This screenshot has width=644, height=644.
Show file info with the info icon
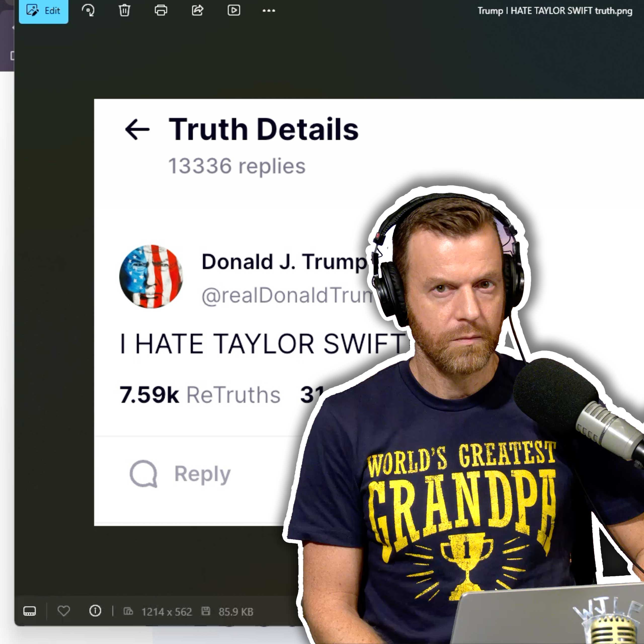point(95,611)
